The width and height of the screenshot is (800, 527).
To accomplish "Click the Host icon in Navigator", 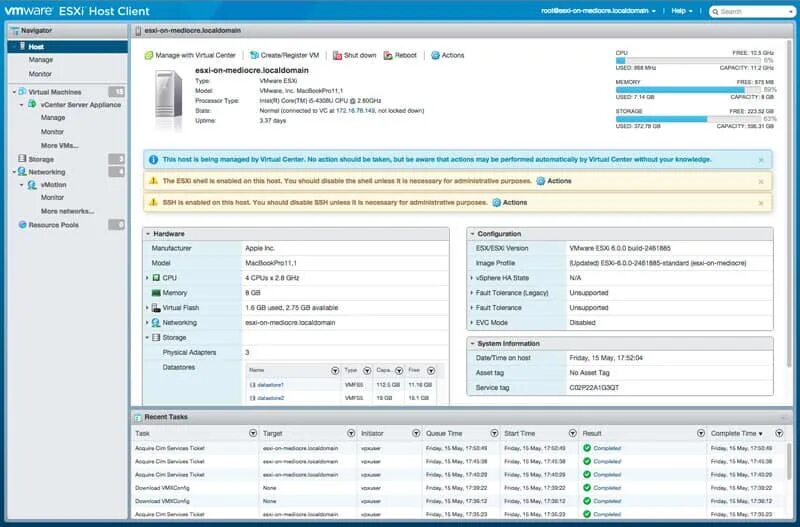I will click(x=22, y=46).
